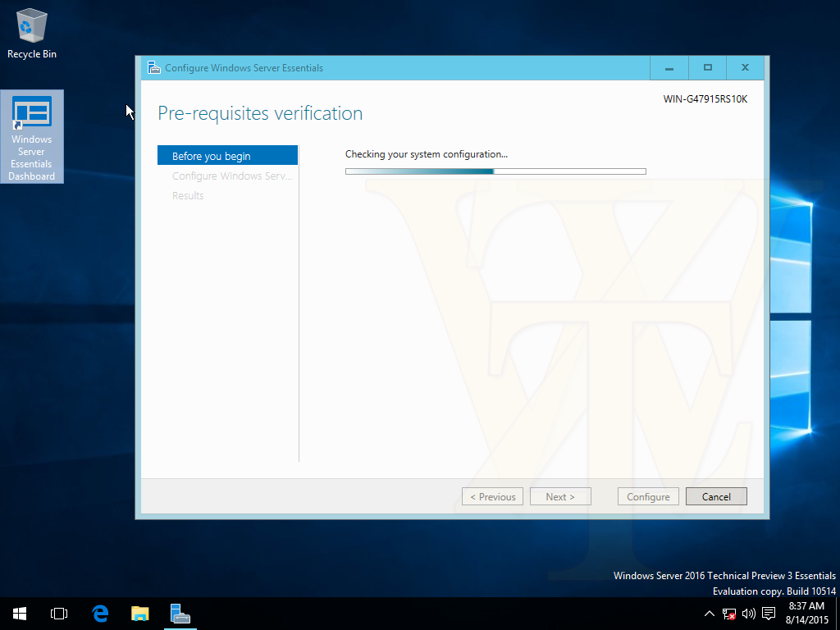
Task: Click the Configure button
Action: tap(648, 496)
